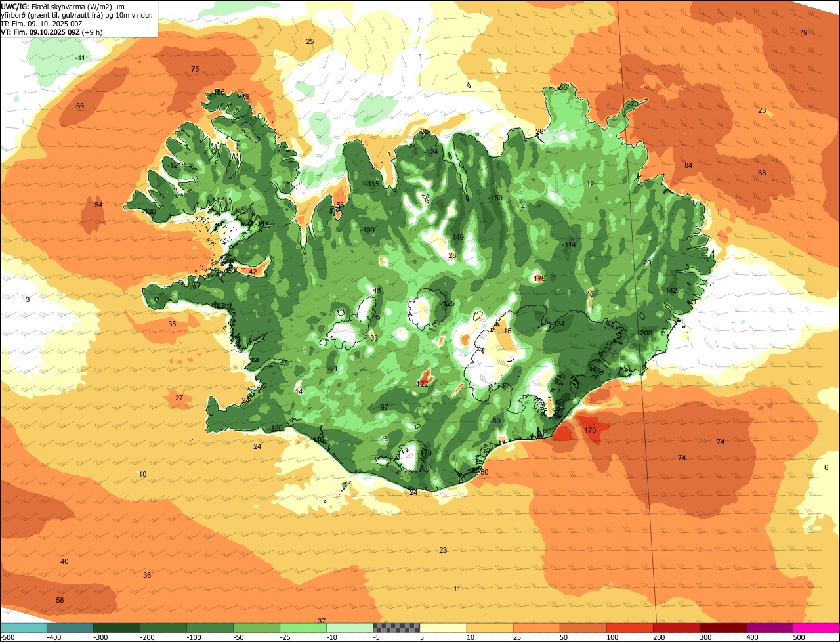Click the -149 value in the north-central highlands
840x642 pixels.
pyautogui.click(x=457, y=238)
